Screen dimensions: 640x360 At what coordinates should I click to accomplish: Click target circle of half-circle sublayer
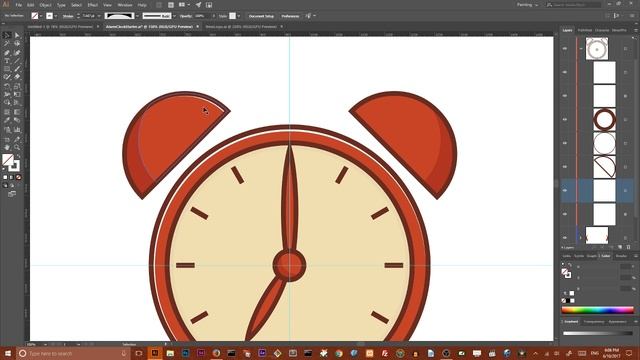pos(626,167)
